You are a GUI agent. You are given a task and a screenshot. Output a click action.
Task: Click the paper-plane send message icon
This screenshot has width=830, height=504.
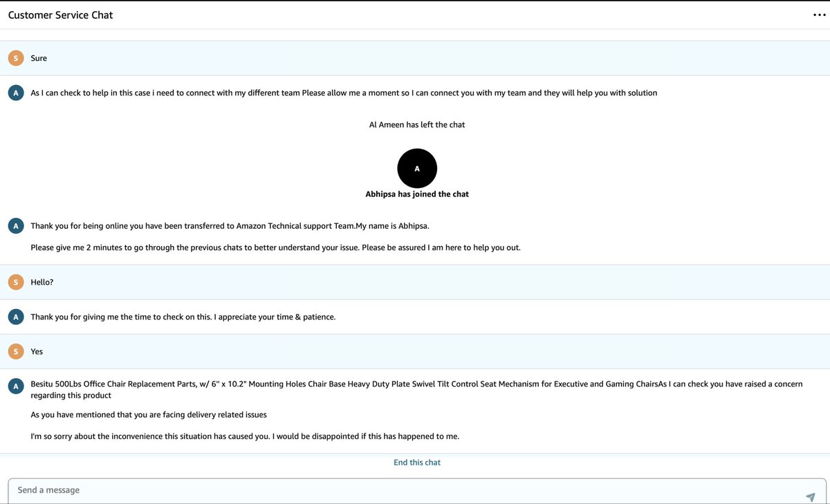pos(810,497)
